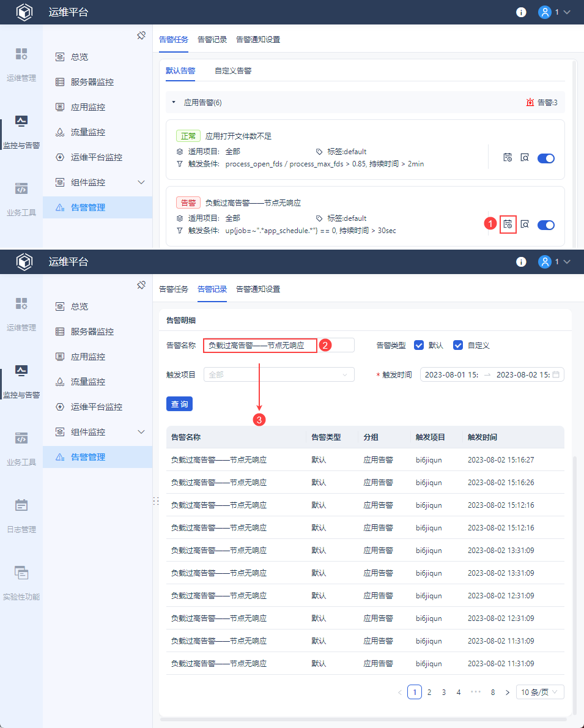This screenshot has width=584, height=728.
Task: Open 业务工具 sidebar section on 告警任务 page
Action: pyautogui.click(x=21, y=199)
